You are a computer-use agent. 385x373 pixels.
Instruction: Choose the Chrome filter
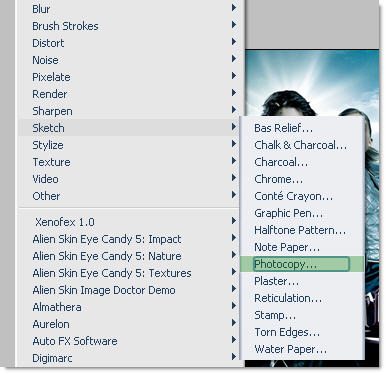coord(302,179)
